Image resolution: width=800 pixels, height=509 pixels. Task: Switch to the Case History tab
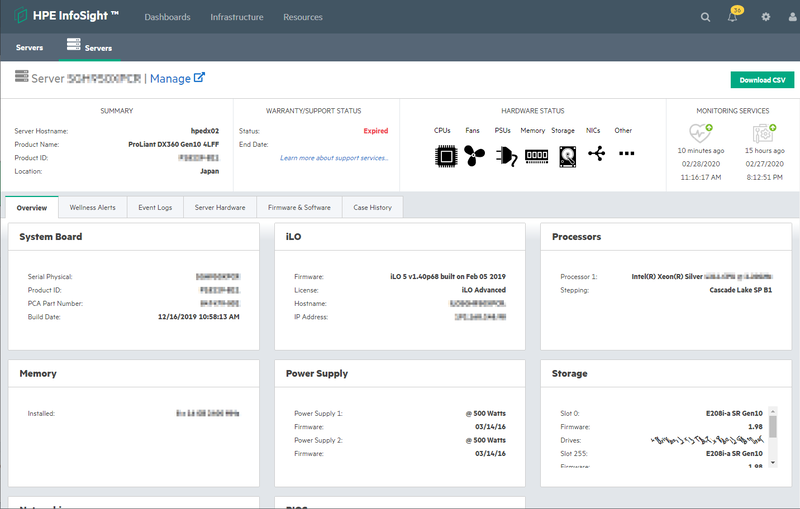pos(372,208)
